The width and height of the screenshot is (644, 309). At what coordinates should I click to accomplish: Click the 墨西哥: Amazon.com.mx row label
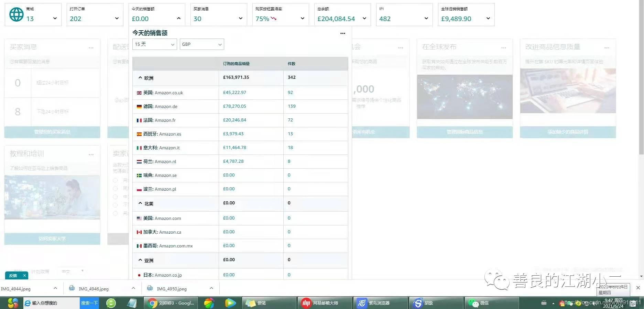(168, 246)
